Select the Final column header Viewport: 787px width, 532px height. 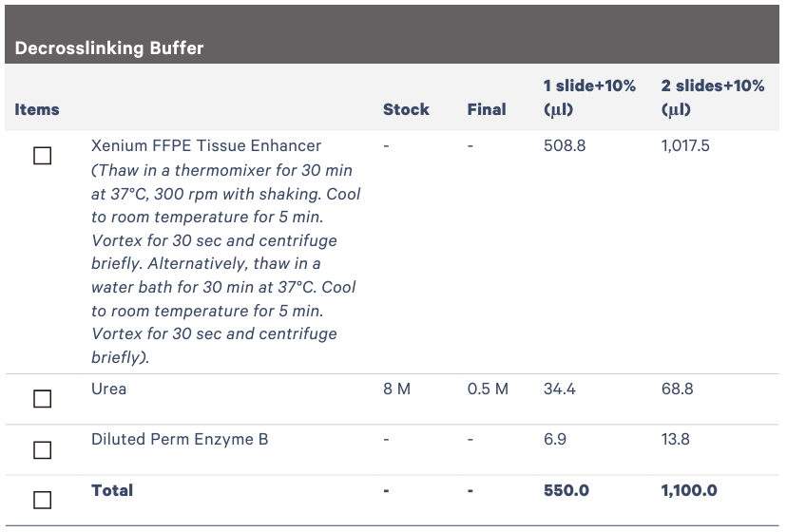click(x=487, y=109)
